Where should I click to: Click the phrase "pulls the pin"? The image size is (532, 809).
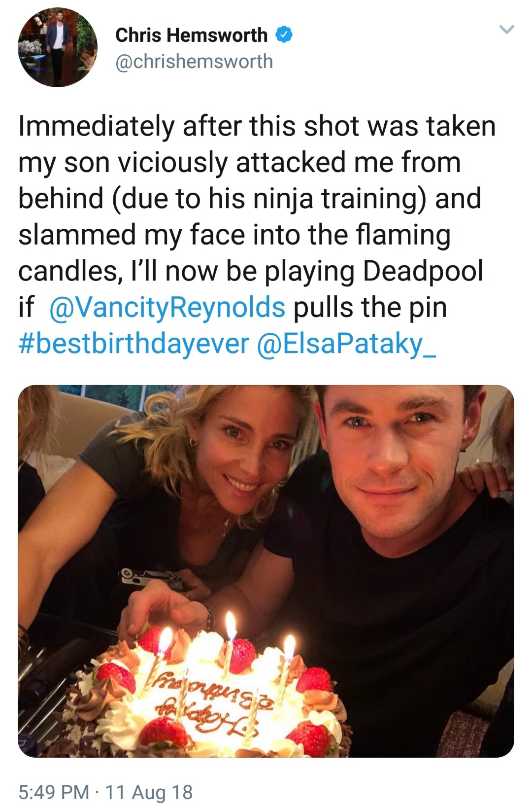coord(370,308)
